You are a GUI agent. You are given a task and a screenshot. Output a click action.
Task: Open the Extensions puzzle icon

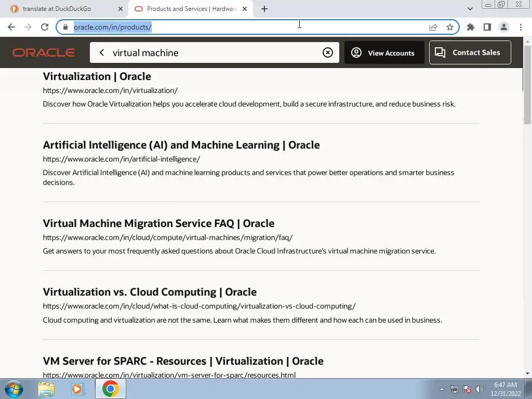(471, 27)
